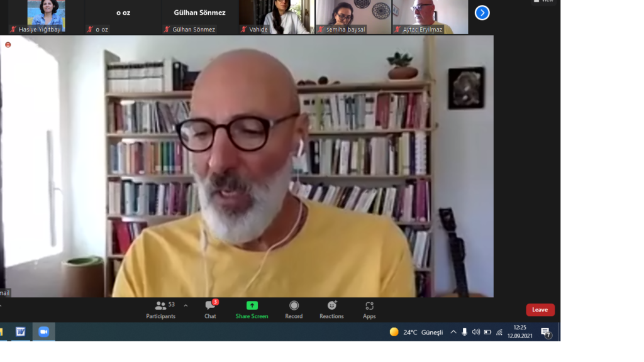The image size is (644, 362).
Task: Select Aytaç Eryılmaz's video thumbnail
Action: [x=430, y=16]
